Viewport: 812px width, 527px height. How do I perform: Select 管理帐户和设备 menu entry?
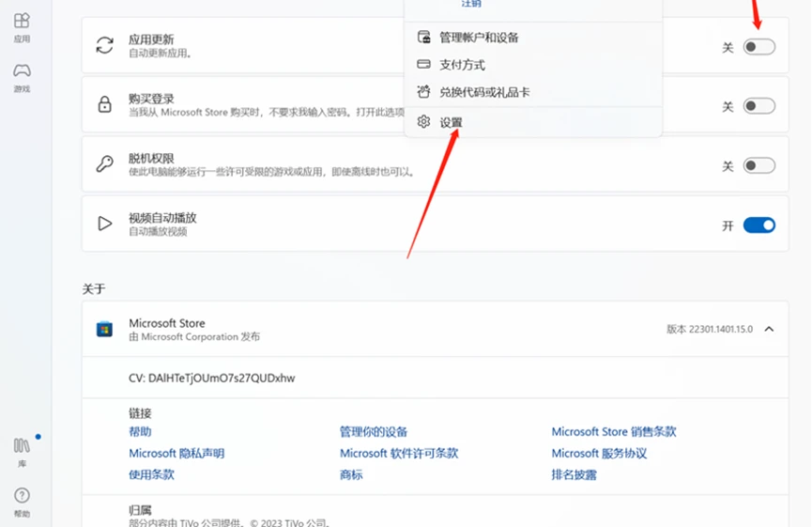click(x=533, y=38)
